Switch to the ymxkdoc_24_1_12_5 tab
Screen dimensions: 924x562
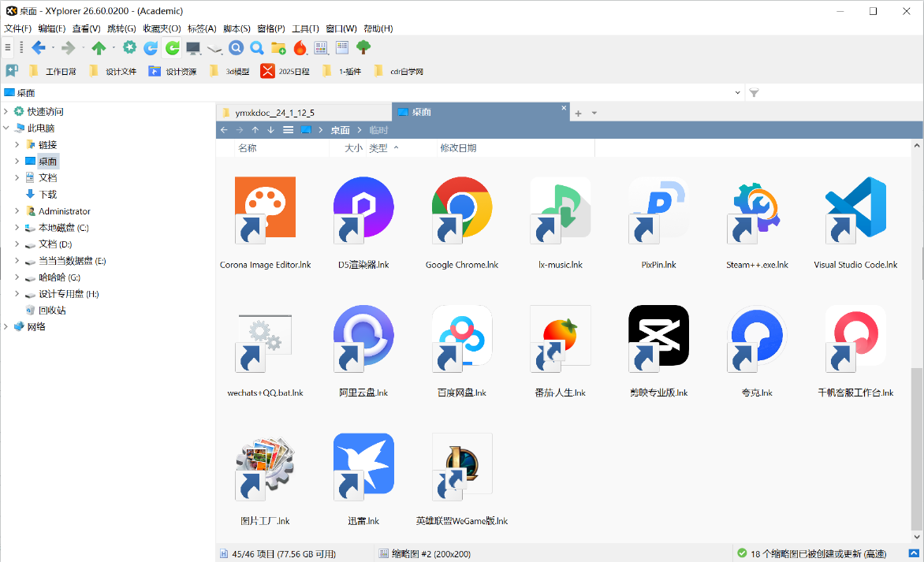304,113
